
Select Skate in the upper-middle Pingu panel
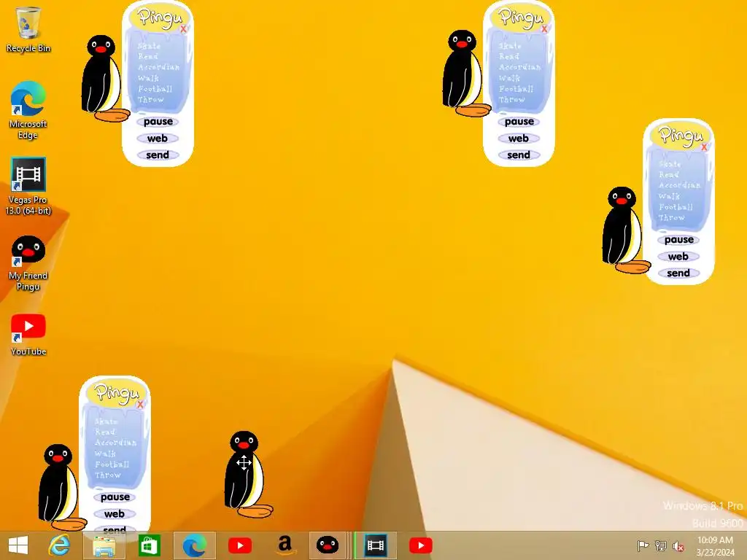tap(510, 46)
